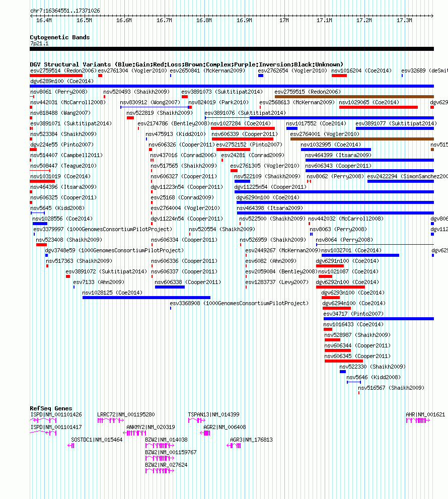Open the LRRC72|NM_001195280 gene glyph
Screen dimensions: 448x499
click(110, 420)
